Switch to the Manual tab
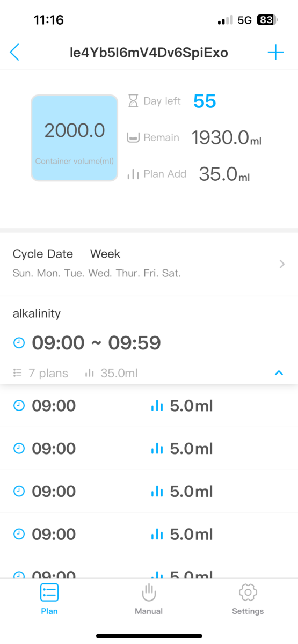Image resolution: width=298 pixels, height=644 pixels. 149,599
